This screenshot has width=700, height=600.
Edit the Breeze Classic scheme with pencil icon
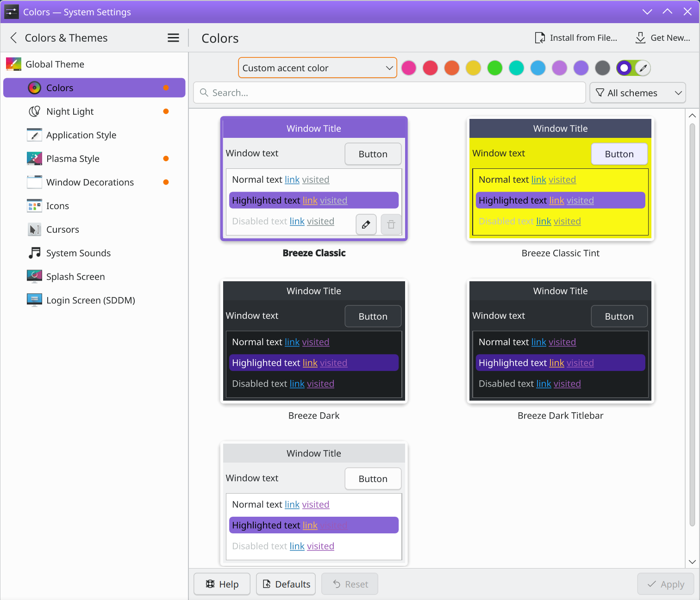pyautogui.click(x=366, y=224)
